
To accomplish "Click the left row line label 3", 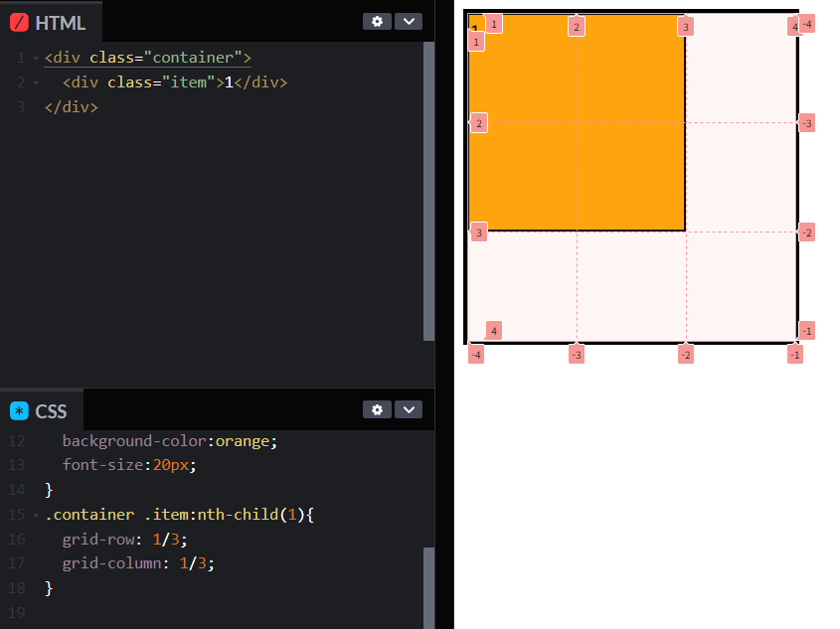I will (x=479, y=233).
